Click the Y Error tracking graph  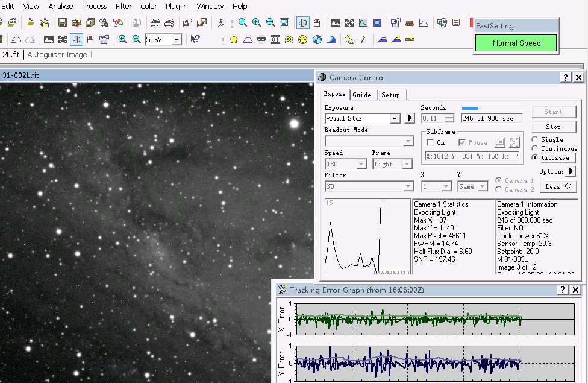435,363
